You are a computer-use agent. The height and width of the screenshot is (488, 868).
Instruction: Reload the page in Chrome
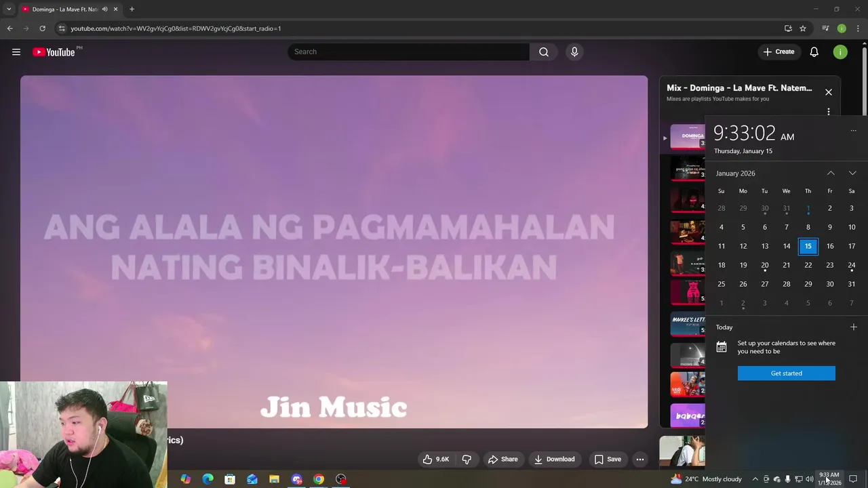pos(42,28)
